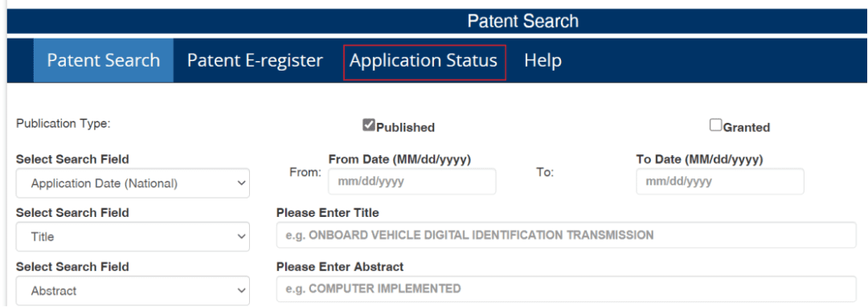Image resolution: width=868 pixels, height=307 pixels.
Task: Switch to Patent E-register tab
Action: tap(255, 60)
